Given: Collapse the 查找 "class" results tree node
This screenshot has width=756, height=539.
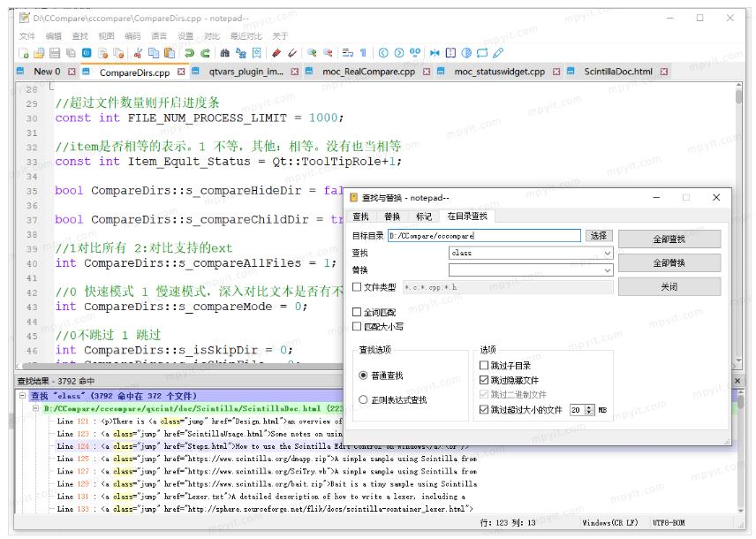Looking at the screenshot, I should [22, 397].
